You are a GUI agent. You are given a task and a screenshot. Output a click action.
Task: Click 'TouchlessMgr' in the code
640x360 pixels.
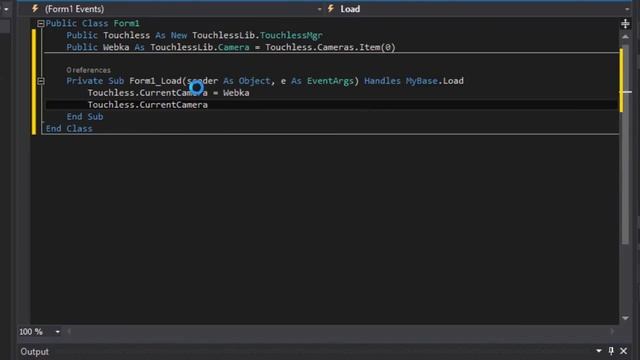(291, 36)
